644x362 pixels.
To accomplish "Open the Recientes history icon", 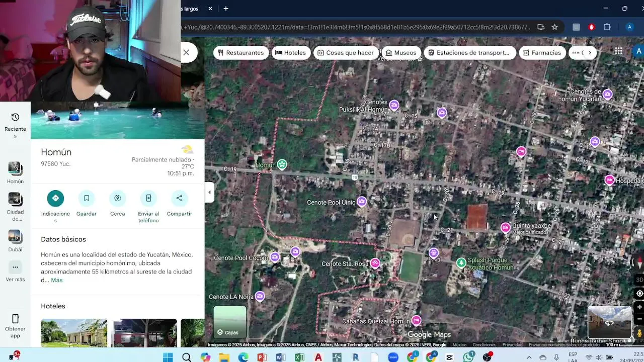I will pos(15,117).
